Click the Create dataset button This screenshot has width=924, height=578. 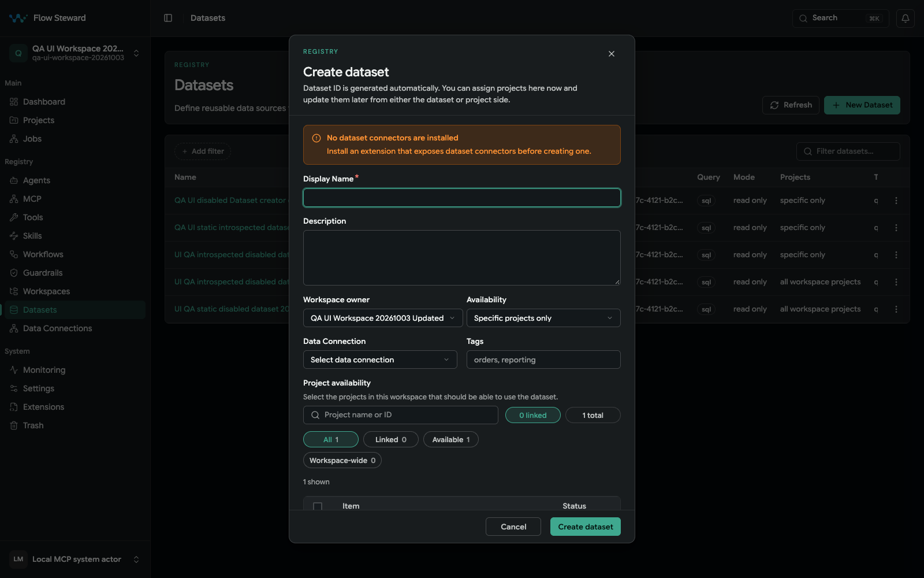click(x=586, y=527)
